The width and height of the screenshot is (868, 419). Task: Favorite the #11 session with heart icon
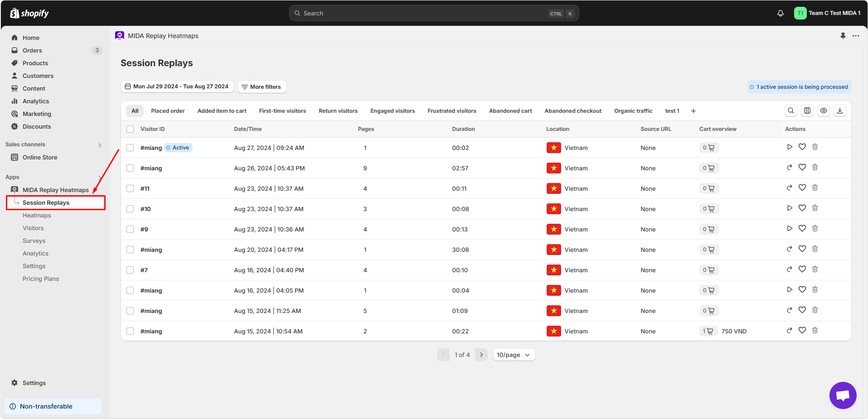[x=802, y=188]
